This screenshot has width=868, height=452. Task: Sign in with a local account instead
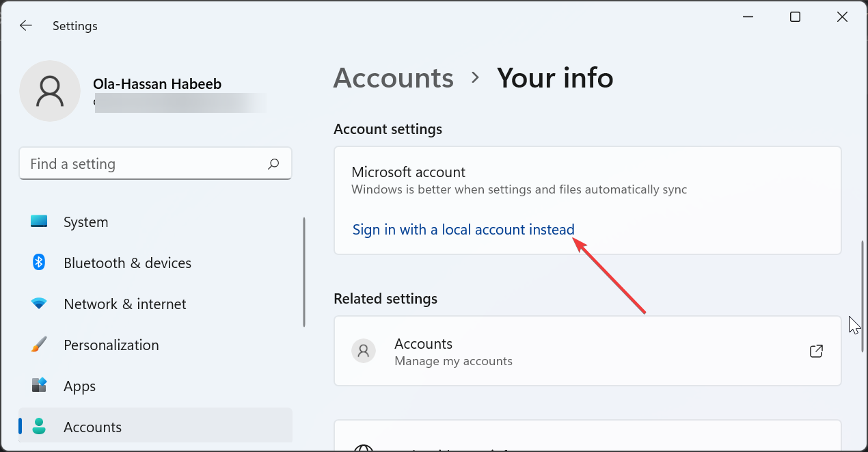[x=463, y=230]
